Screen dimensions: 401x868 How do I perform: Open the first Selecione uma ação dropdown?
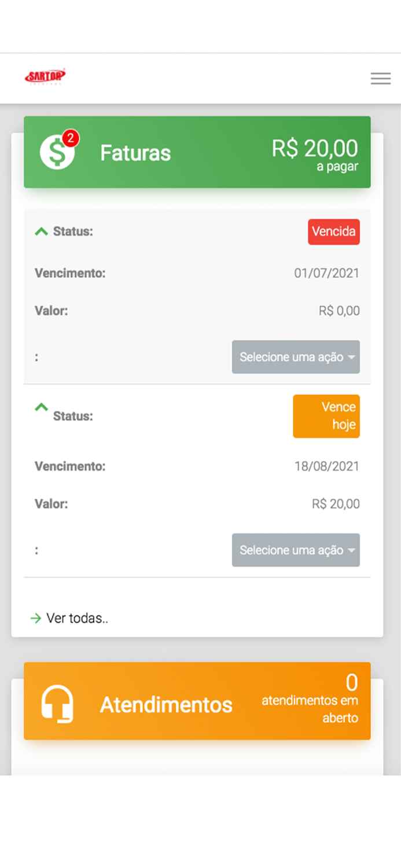(x=296, y=357)
